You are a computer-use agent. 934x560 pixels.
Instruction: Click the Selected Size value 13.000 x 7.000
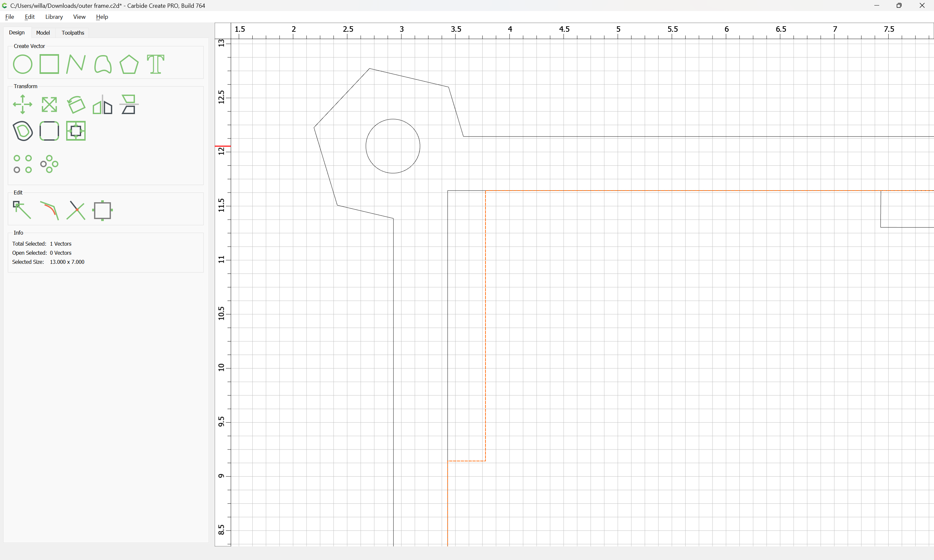coord(67,262)
